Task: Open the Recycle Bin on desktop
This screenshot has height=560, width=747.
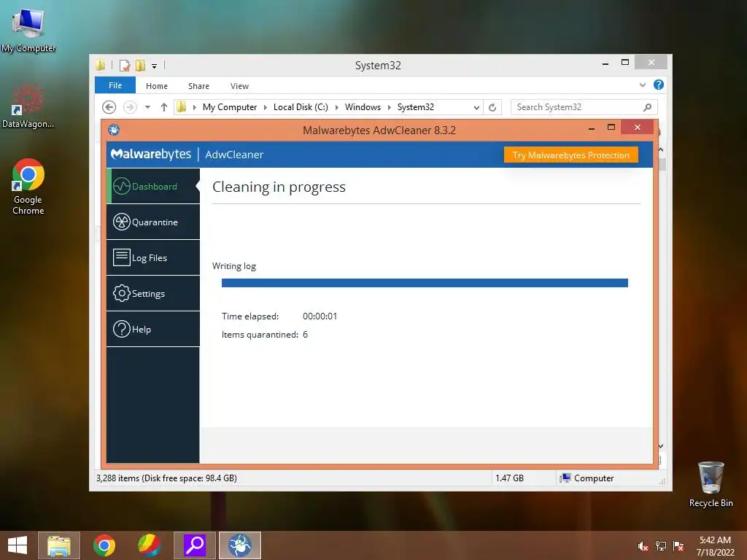Action: (711, 484)
